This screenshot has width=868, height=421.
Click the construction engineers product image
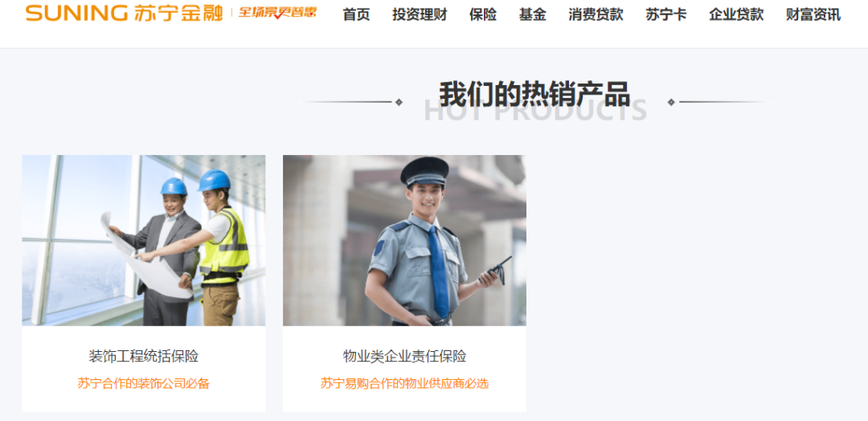point(143,240)
